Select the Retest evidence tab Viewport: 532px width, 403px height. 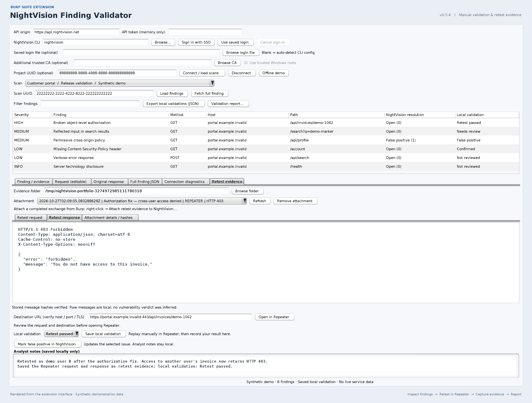point(227,182)
